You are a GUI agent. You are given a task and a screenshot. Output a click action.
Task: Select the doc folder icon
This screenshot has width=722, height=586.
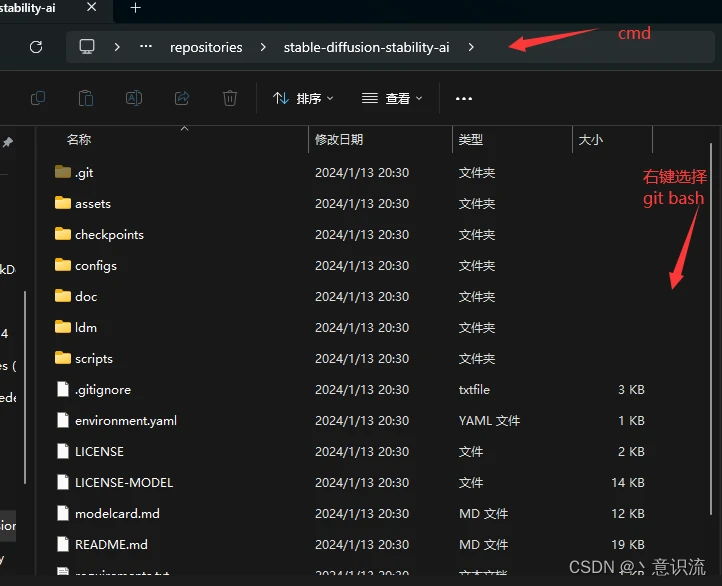click(63, 296)
